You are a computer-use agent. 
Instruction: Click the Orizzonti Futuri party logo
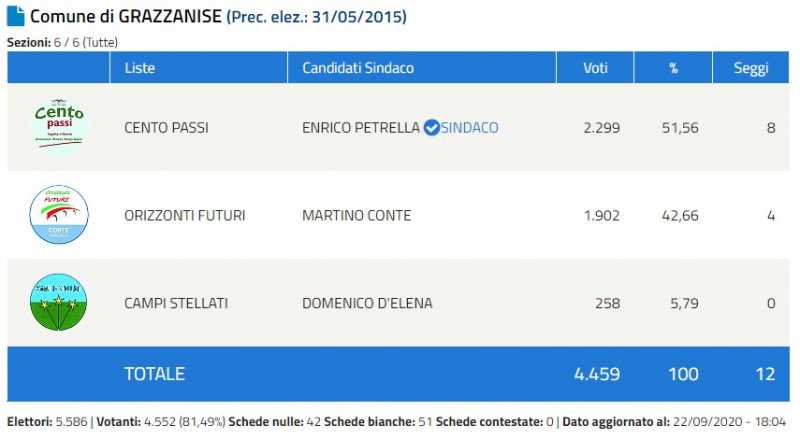tap(59, 215)
